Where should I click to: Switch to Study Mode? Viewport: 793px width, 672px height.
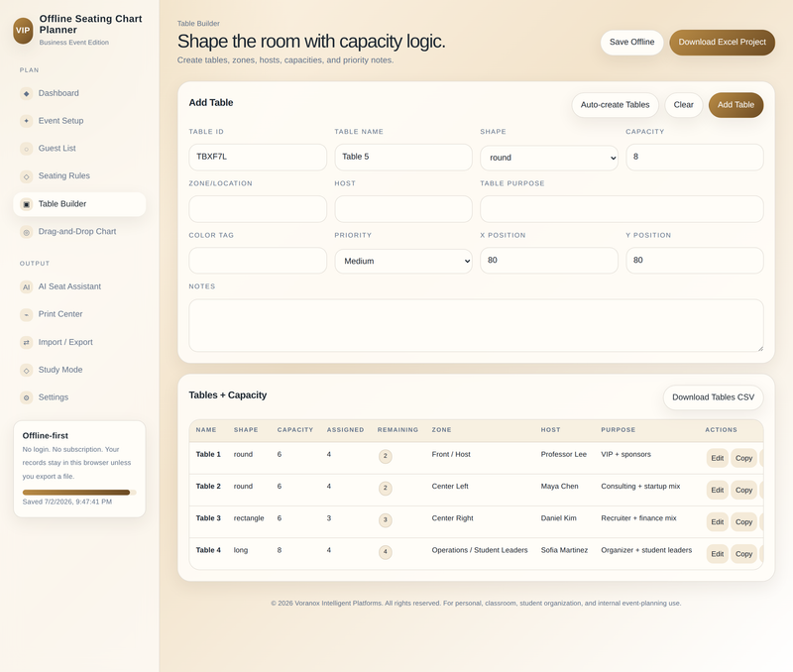pos(79,370)
